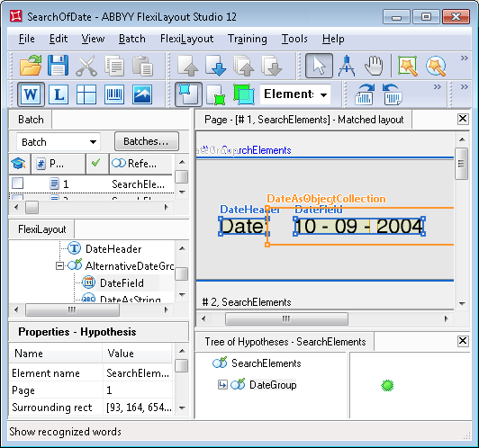Select the DateHeader tree element
479x448 pixels.
tap(113, 248)
